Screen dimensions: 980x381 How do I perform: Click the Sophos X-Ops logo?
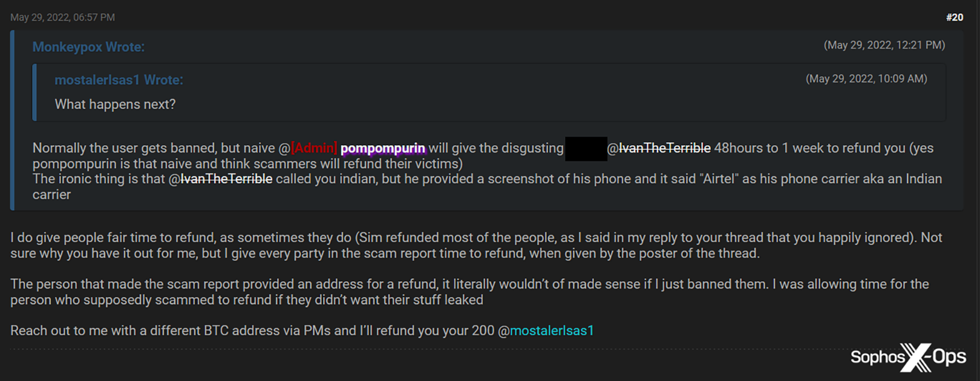pos(907,357)
